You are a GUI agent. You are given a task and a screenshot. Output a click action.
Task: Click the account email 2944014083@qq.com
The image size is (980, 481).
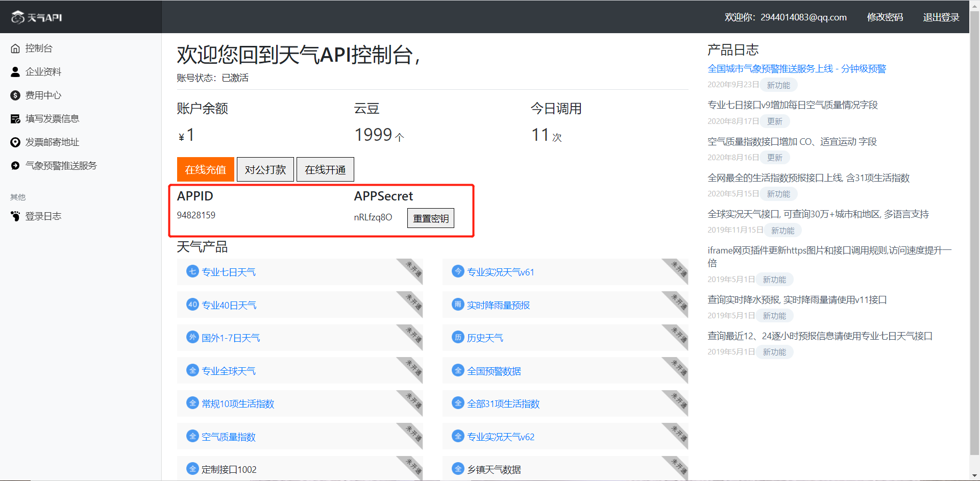click(x=803, y=17)
